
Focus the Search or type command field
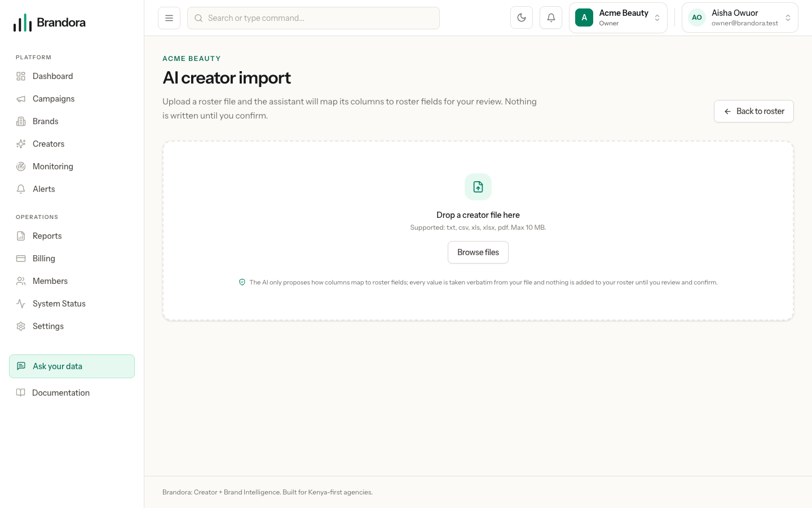(314, 18)
